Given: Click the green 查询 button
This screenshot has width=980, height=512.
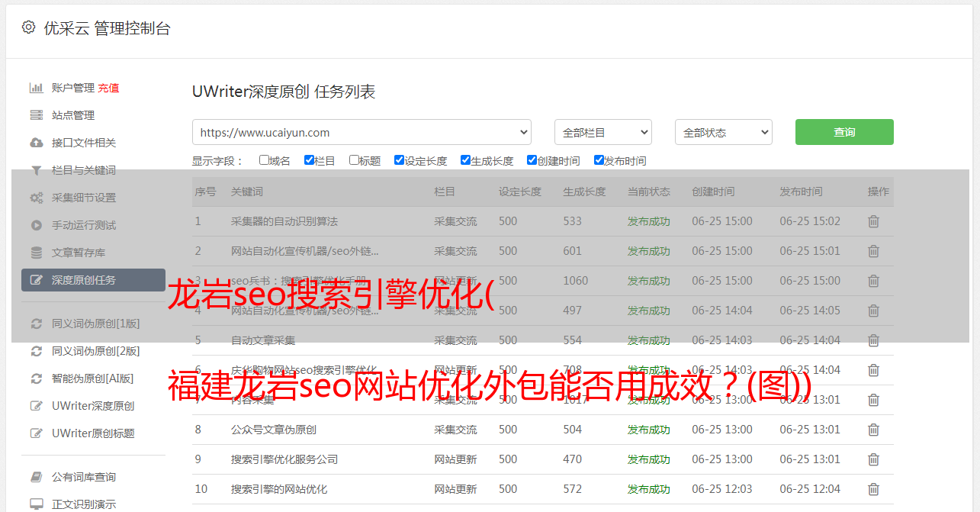Looking at the screenshot, I should (844, 132).
